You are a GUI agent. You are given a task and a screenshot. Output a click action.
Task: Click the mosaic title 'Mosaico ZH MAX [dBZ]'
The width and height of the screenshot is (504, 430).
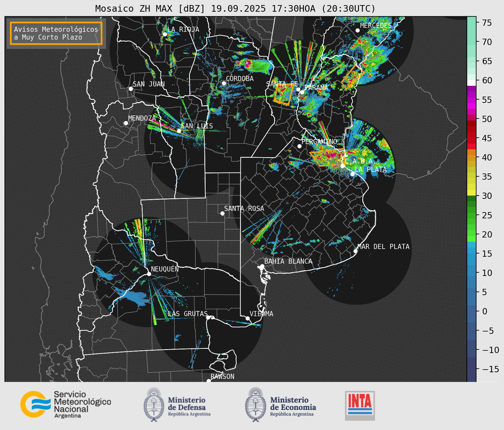[150, 8]
